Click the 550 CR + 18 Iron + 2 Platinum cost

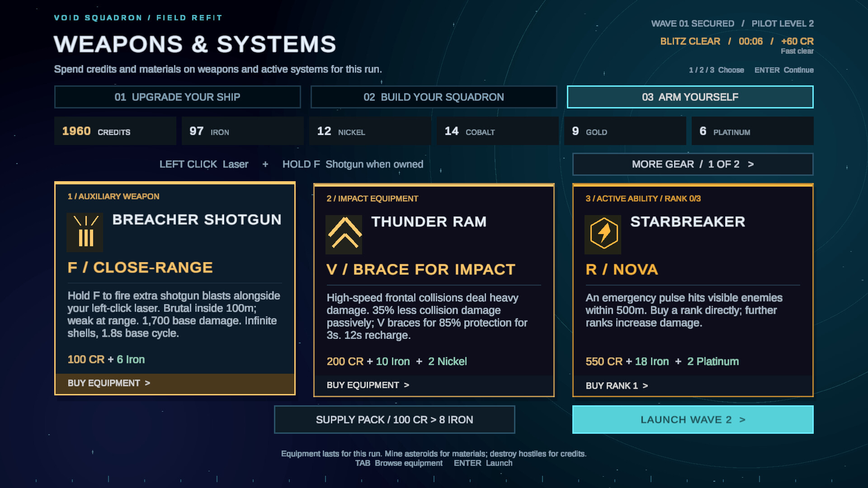tap(662, 362)
